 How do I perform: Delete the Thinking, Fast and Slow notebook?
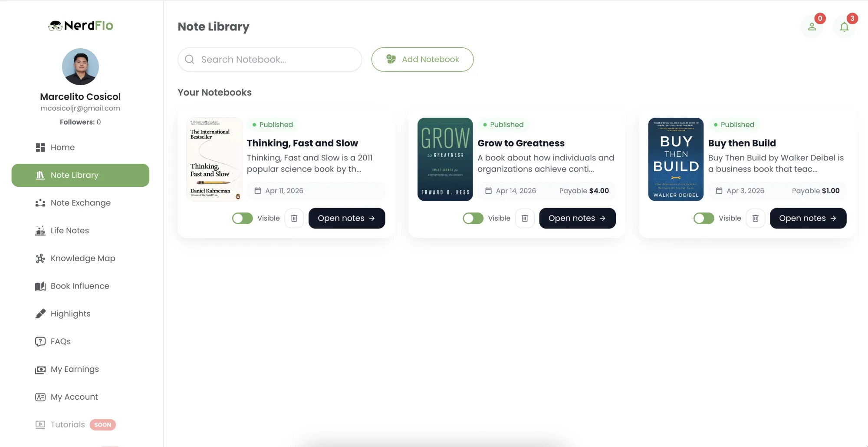click(294, 218)
